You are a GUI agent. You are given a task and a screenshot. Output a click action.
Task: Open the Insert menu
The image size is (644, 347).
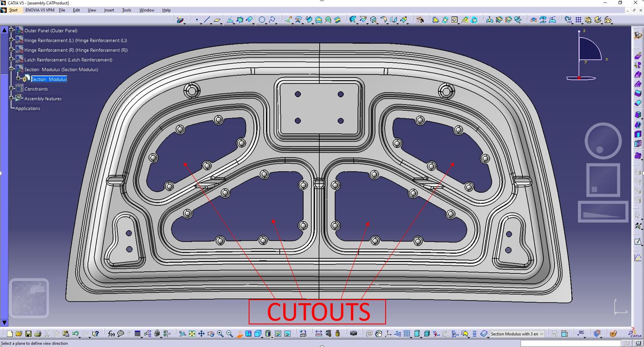pyautogui.click(x=109, y=10)
